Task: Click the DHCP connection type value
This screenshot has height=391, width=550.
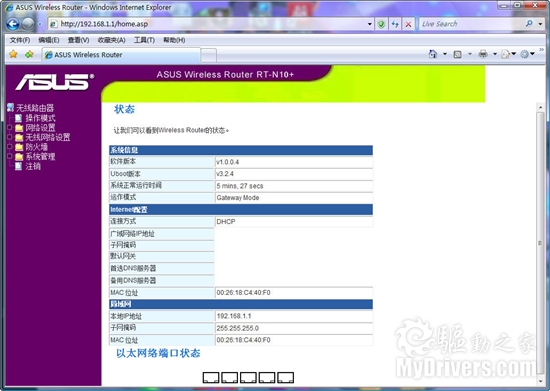Action: click(226, 222)
